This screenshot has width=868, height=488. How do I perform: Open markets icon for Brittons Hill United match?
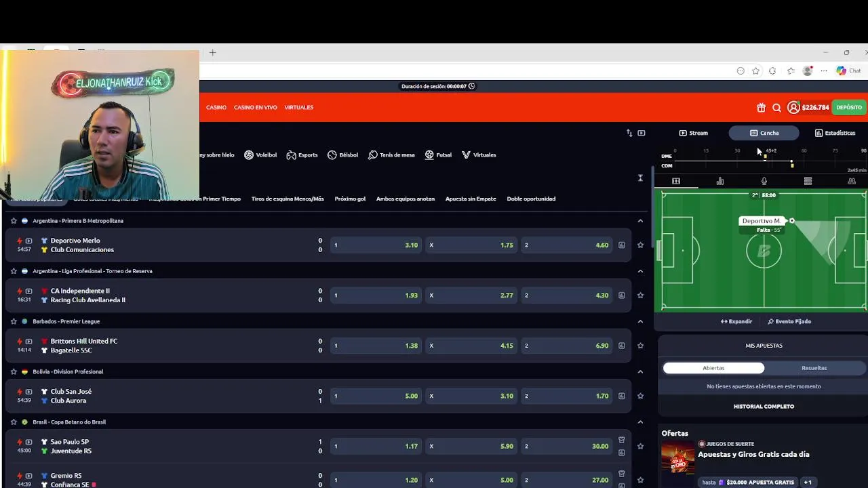click(x=621, y=346)
